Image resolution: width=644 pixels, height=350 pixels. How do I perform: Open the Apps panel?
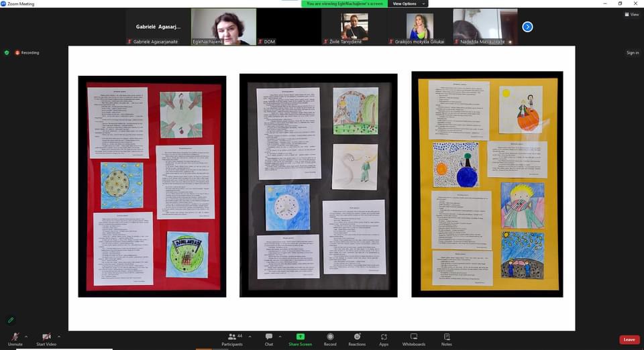[384, 339]
